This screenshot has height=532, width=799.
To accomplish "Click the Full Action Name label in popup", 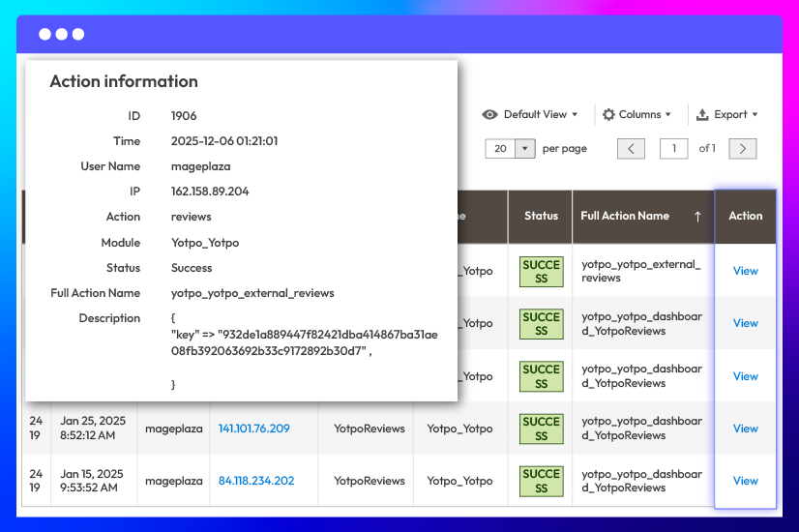I will (x=96, y=293).
